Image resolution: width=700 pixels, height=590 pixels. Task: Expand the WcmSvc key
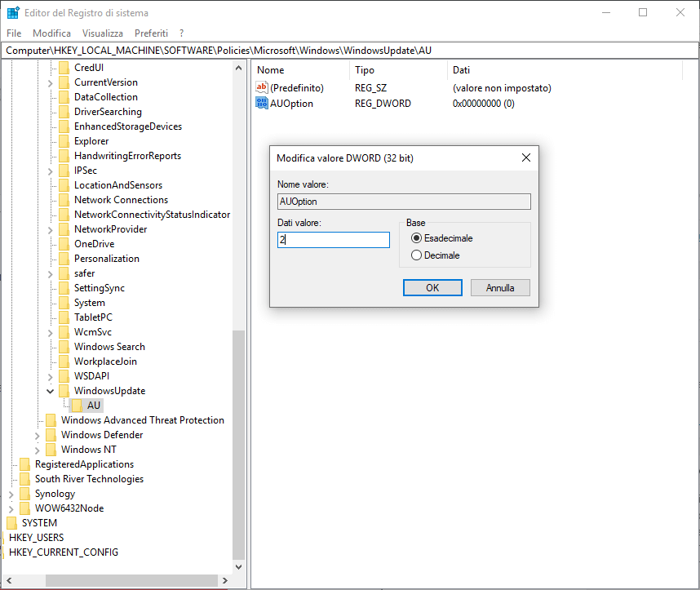[50, 333]
